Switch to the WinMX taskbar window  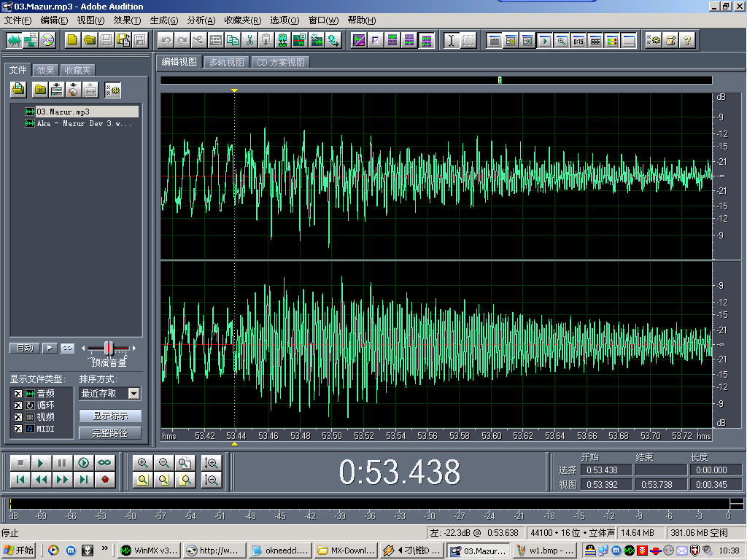coord(150,551)
